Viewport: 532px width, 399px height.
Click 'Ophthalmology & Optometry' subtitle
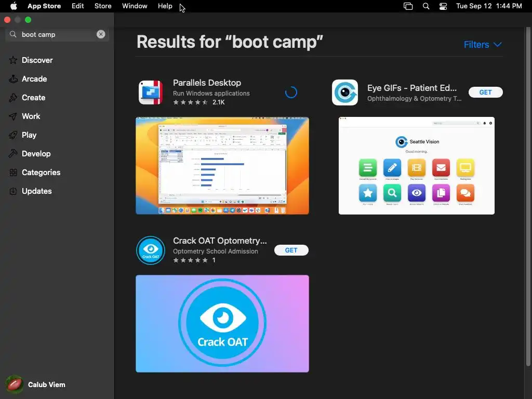point(414,98)
